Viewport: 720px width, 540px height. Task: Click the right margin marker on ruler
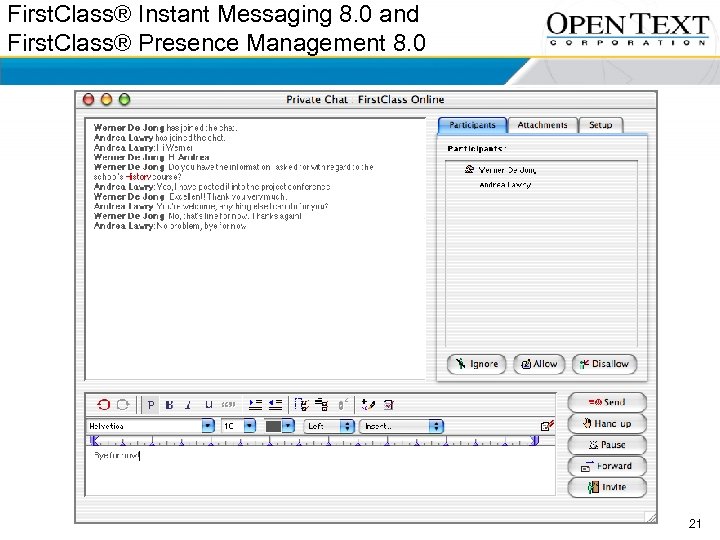pyautogui.click(x=534, y=441)
